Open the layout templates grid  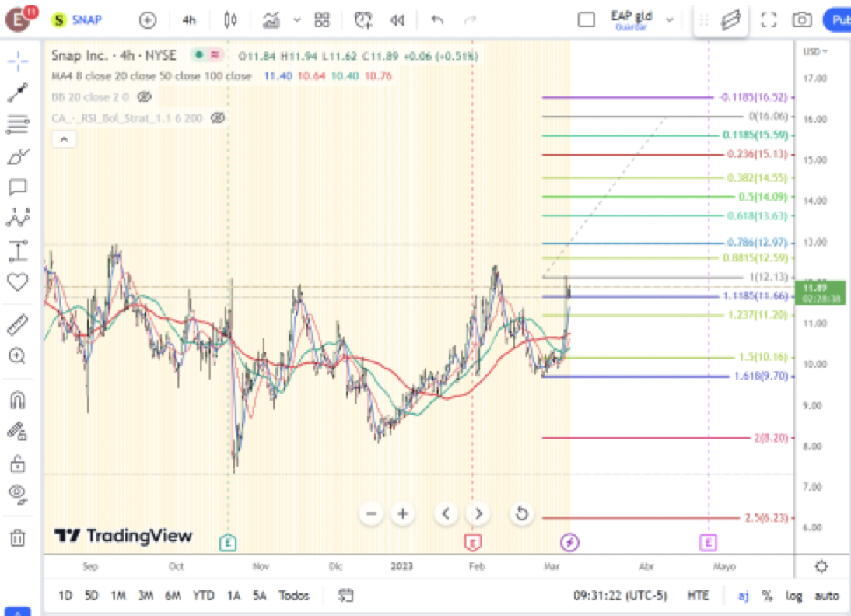(x=322, y=20)
